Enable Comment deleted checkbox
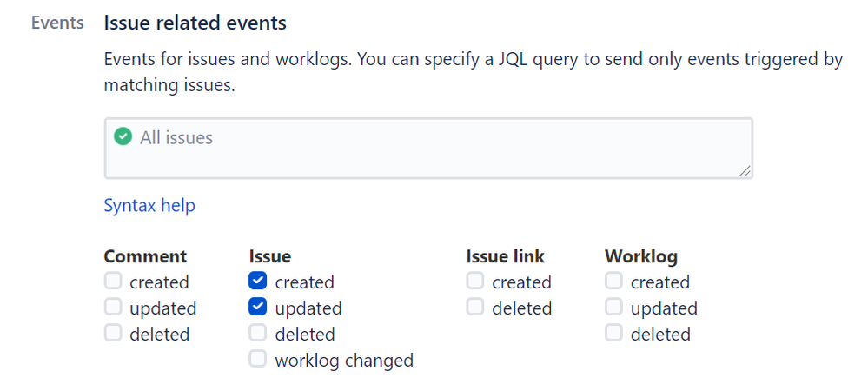Image resolution: width=868 pixels, height=391 pixels. pos(113,333)
